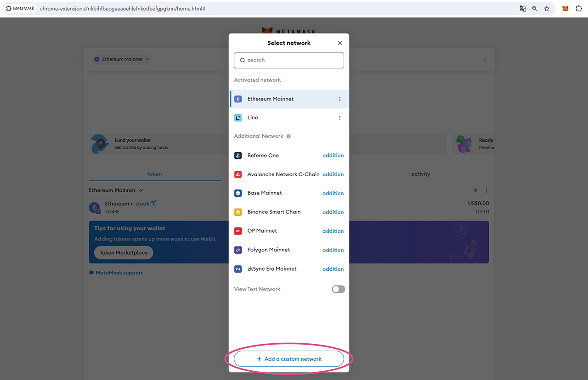Open the Ethereum Mainnet network dropdown in header
This screenshot has height=380, width=588.
[122, 59]
